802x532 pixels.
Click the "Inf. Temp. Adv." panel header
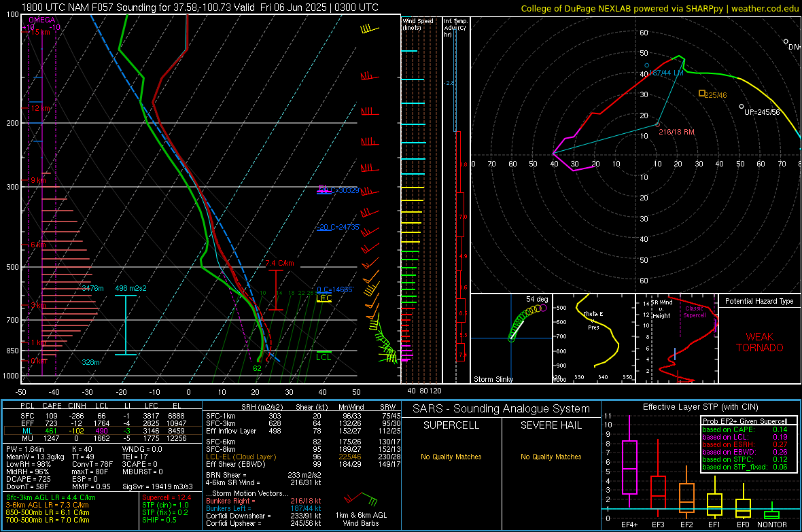tap(455, 28)
